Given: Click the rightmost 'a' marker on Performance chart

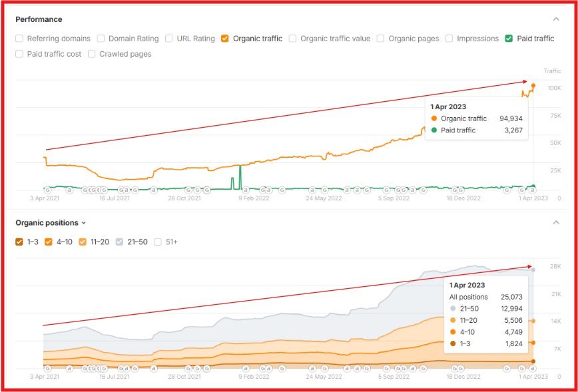Looking at the screenshot, I should (531, 190).
